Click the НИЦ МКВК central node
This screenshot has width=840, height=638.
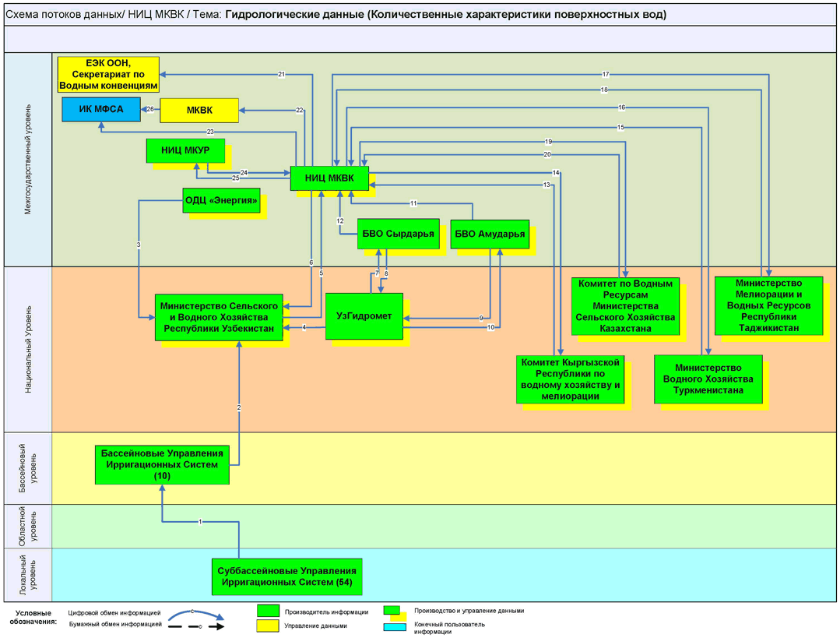pos(329,178)
